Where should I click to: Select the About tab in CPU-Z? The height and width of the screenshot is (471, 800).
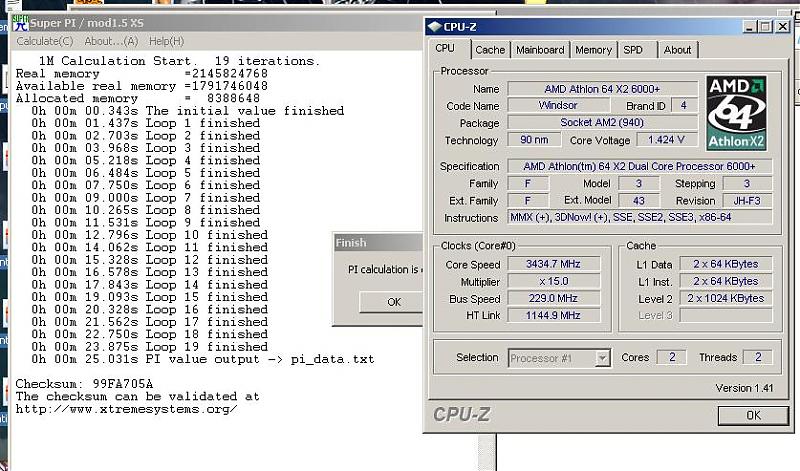coord(677,50)
